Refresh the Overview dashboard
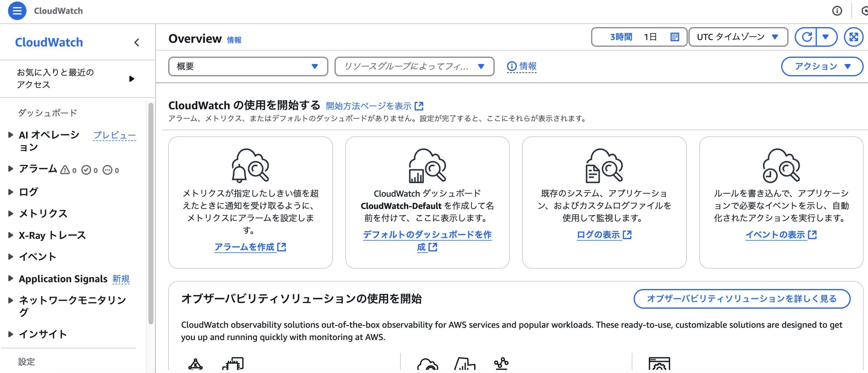Image resolution: width=868 pixels, height=373 pixels. (x=807, y=37)
